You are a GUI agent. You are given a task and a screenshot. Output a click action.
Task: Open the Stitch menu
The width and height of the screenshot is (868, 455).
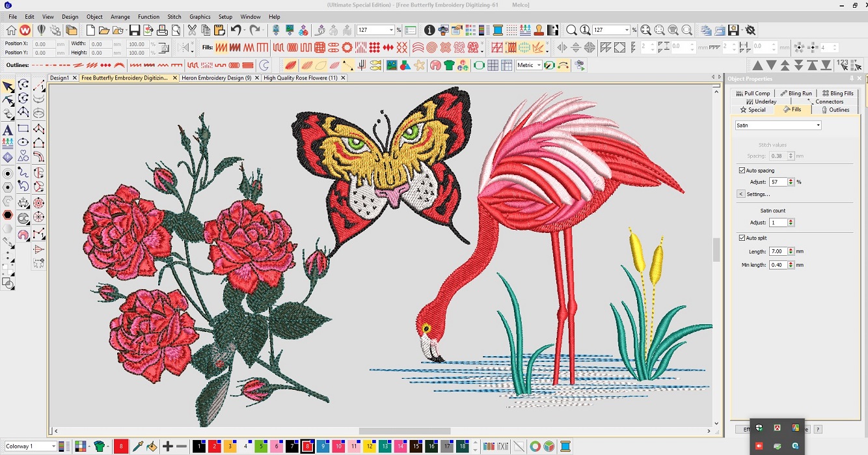pos(174,17)
